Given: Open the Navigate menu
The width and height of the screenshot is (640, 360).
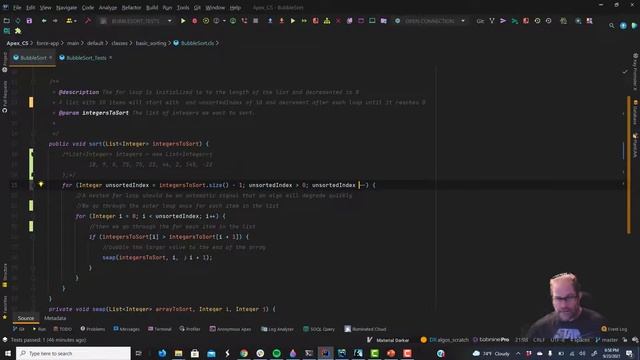Looking at the screenshot, I should 67,8.
